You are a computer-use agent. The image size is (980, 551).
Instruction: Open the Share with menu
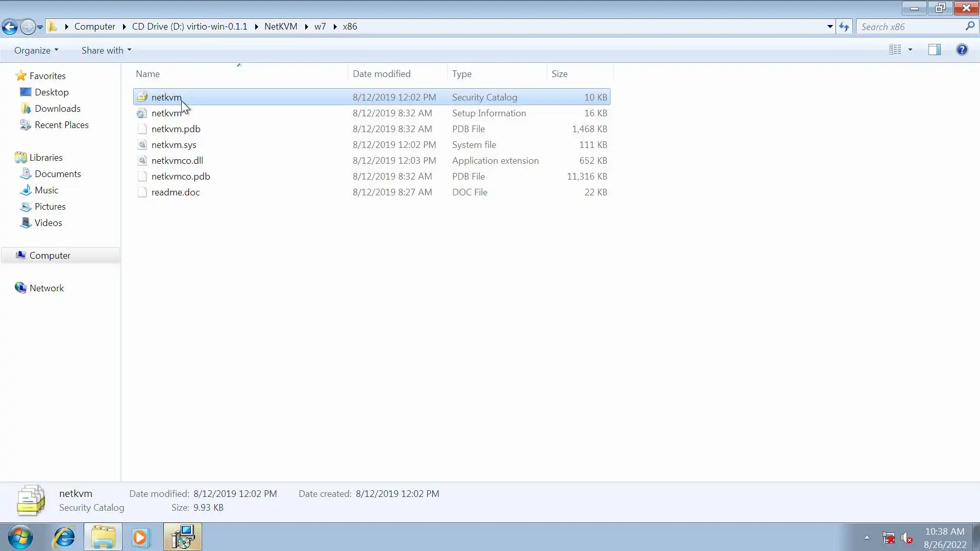pos(106,50)
